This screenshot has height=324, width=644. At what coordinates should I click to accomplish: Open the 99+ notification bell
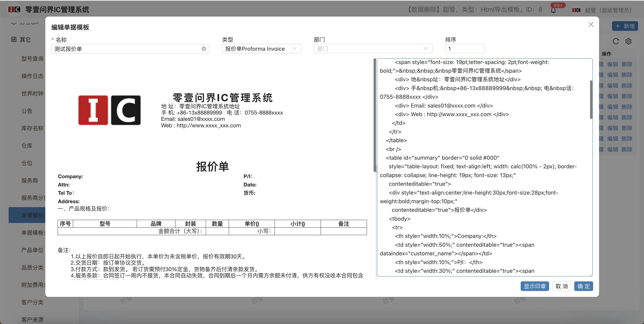click(554, 10)
